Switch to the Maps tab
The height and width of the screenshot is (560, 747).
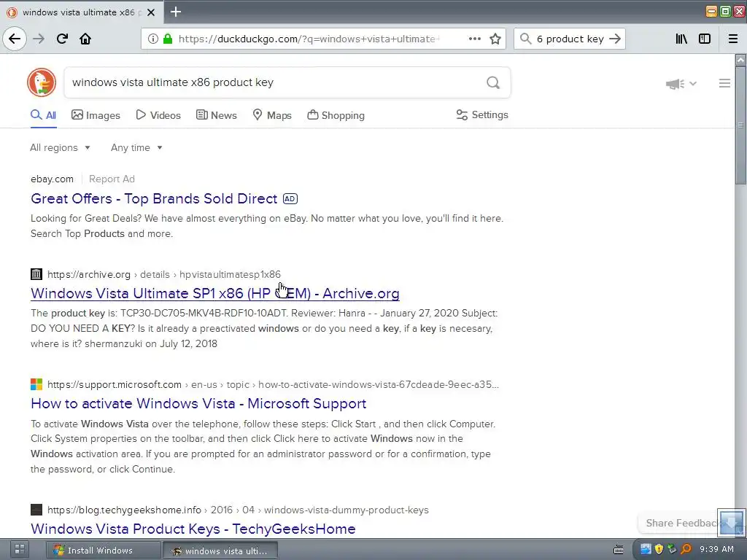pos(272,115)
